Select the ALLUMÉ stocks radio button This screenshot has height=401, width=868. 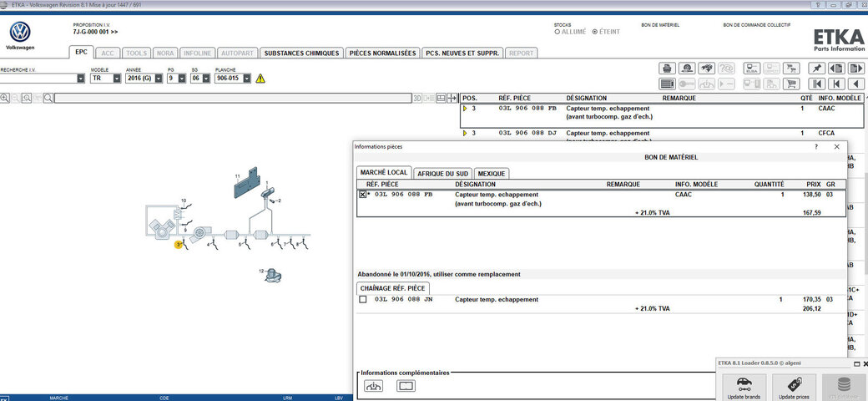point(557,32)
